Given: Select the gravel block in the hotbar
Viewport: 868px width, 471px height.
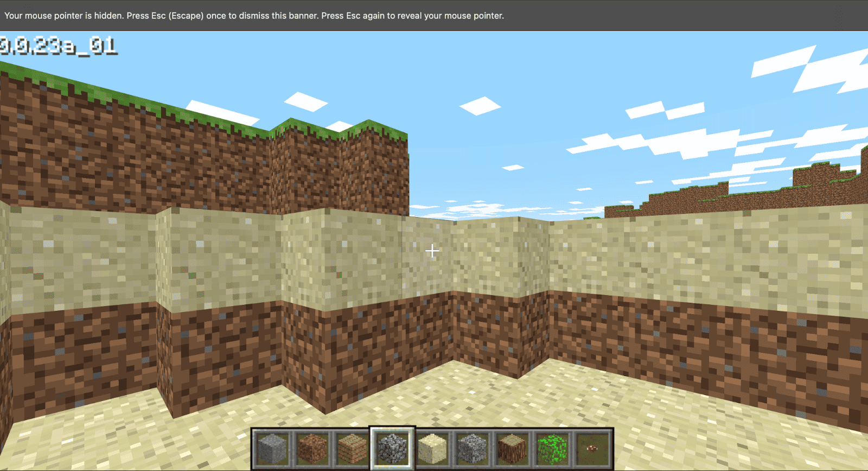Looking at the screenshot, I should (x=472, y=449).
